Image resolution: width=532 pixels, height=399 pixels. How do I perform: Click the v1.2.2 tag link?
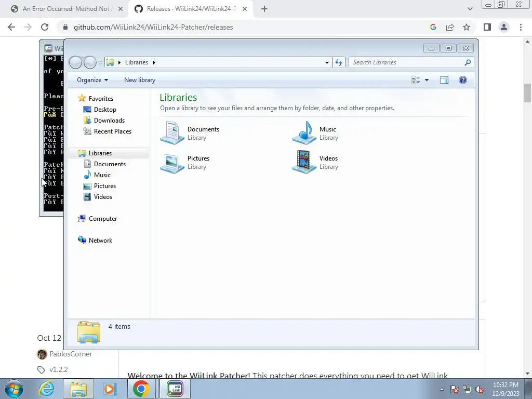coord(59,369)
